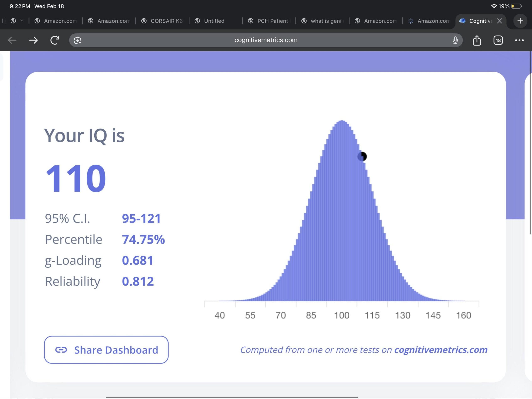Close the Cognitive tab
This screenshot has width=532, height=399.
coord(500,21)
